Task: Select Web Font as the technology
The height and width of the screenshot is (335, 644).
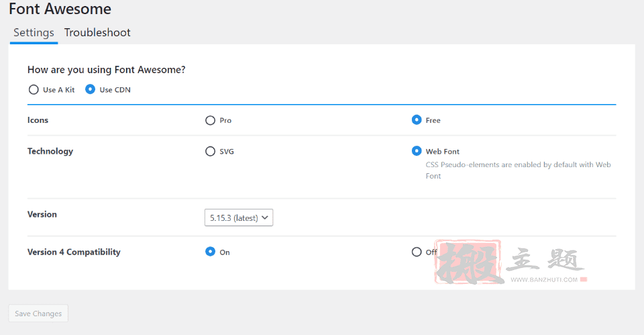Action: (x=417, y=151)
